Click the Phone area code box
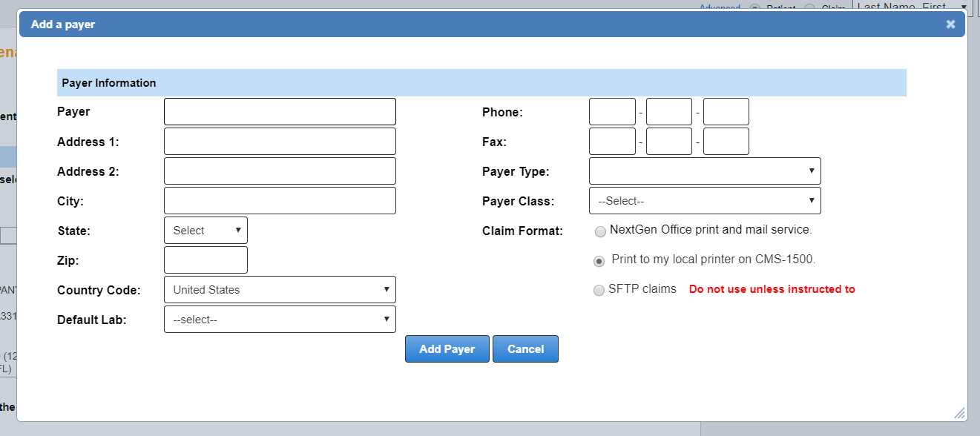 pos(612,112)
